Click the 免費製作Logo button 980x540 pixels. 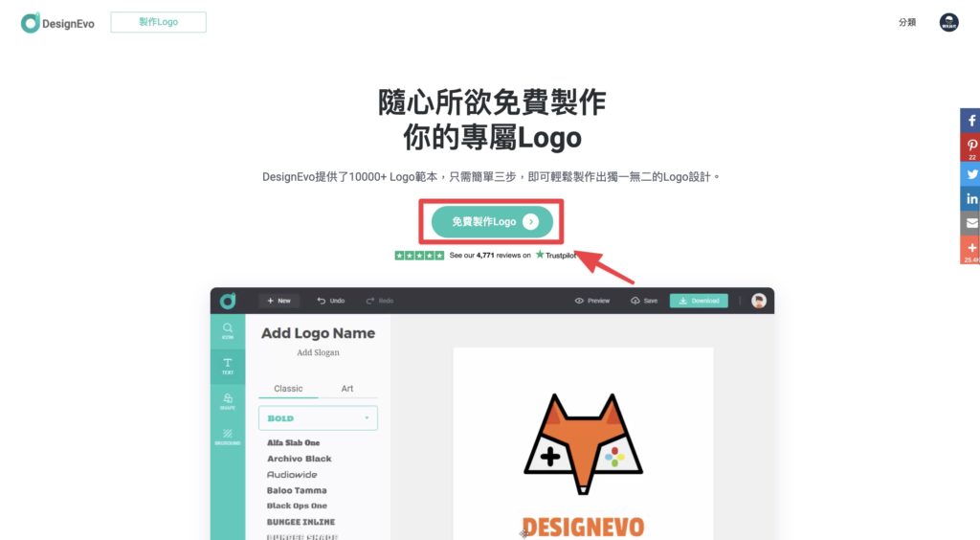click(x=492, y=222)
